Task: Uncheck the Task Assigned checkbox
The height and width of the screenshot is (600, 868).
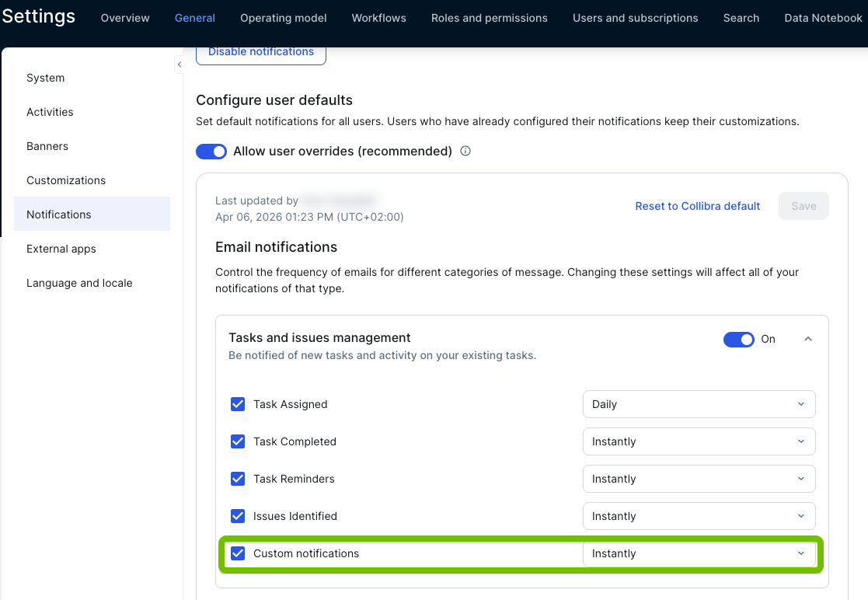Action: pos(238,404)
